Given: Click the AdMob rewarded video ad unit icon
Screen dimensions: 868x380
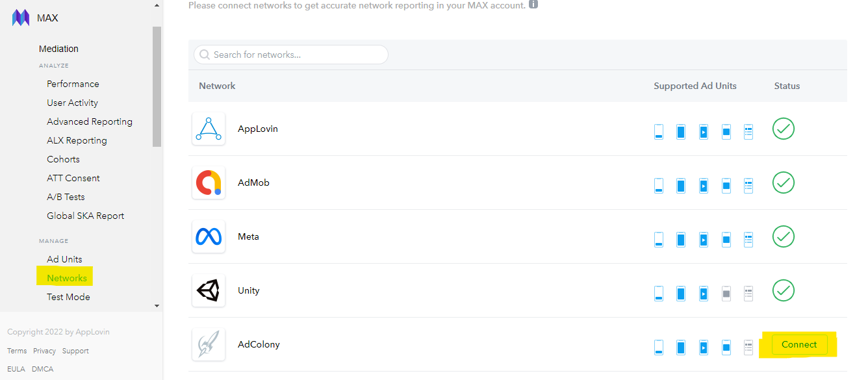Looking at the screenshot, I should pos(703,186).
